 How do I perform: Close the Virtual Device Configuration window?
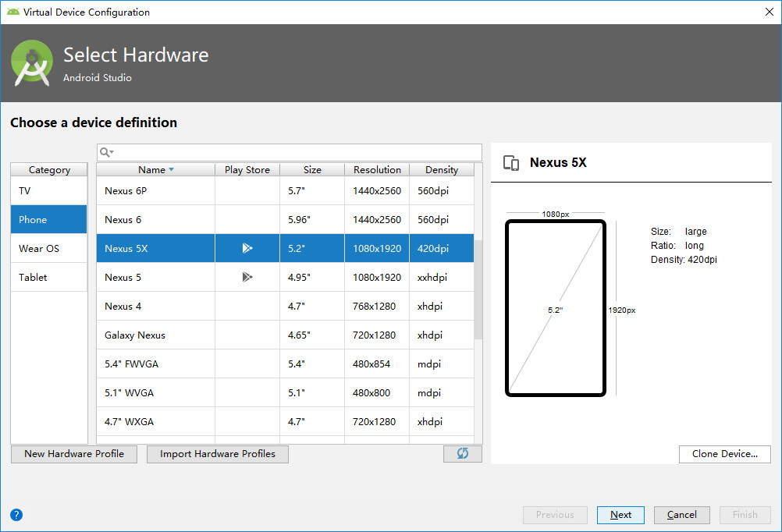tap(770, 12)
